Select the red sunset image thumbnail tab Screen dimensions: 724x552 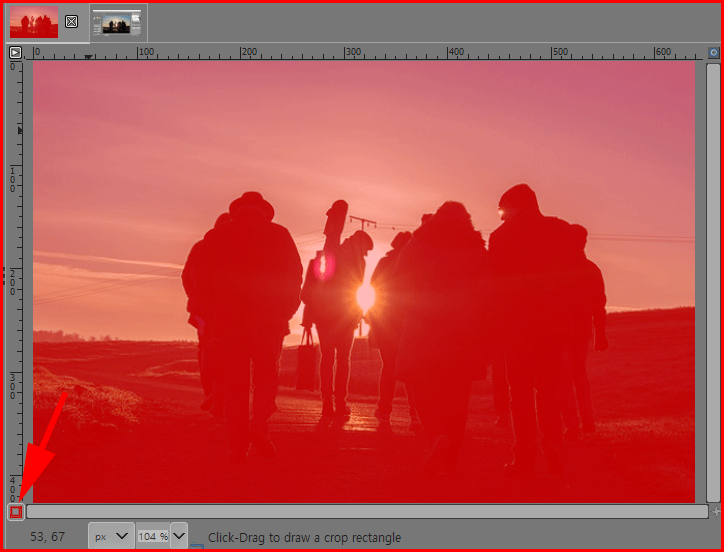(x=34, y=22)
